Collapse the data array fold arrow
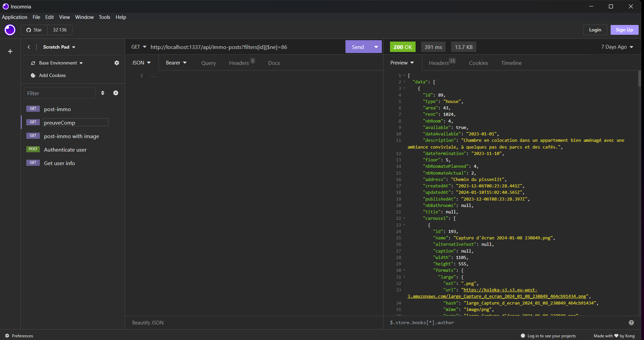This screenshot has width=644, height=340. pyautogui.click(x=404, y=82)
